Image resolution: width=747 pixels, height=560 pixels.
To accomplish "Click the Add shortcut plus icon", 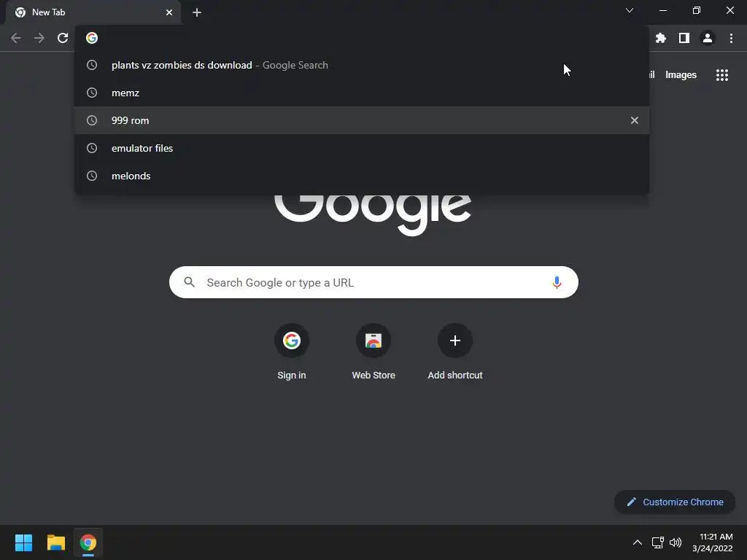I will point(455,341).
